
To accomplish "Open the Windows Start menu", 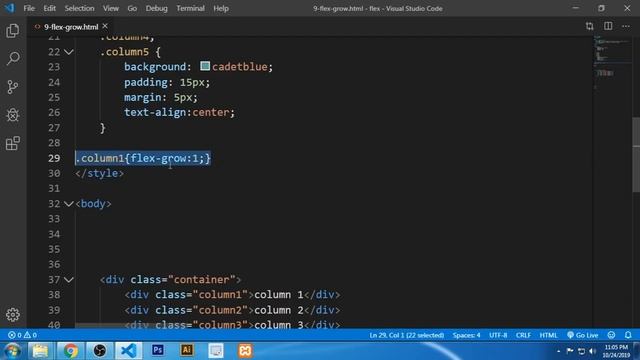I will [x=12, y=351].
